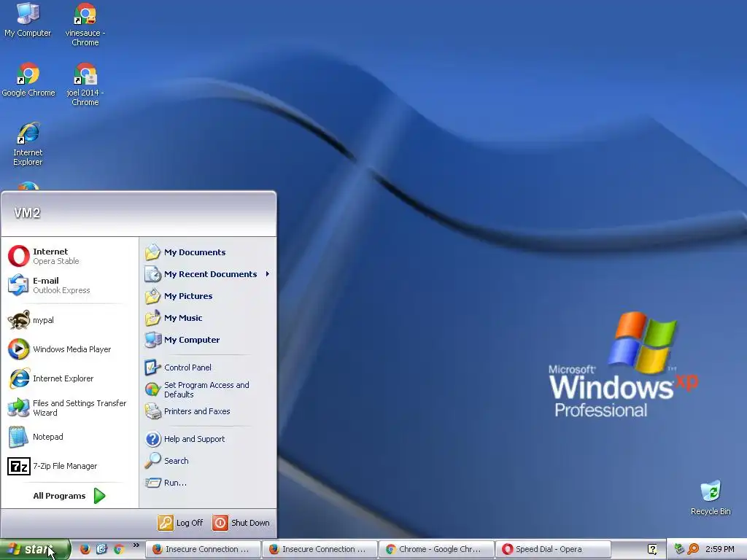Expand My Recent Documents submenu
The width and height of the screenshot is (747, 560).
pos(208,274)
